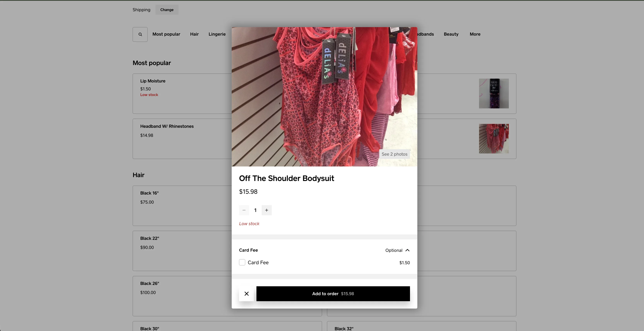Select the Lingerie category tab
This screenshot has height=331, width=644.
[217, 34]
